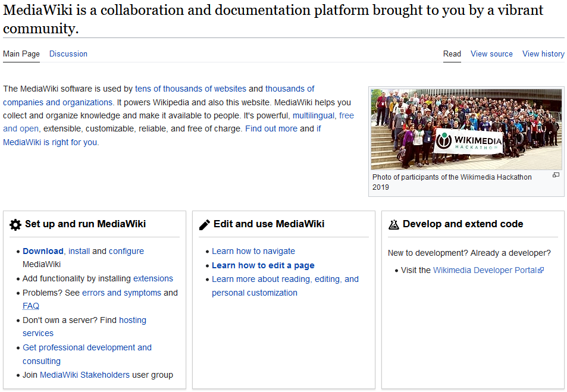Open the install link
The height and width of the screenshot is (392, 567).
point(79,251)
